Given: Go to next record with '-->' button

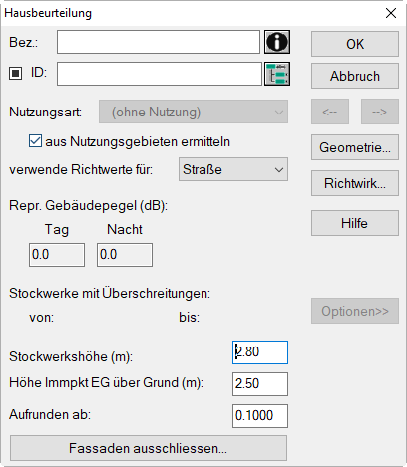Looking at the screenshot, I should [x=380, y=112].
